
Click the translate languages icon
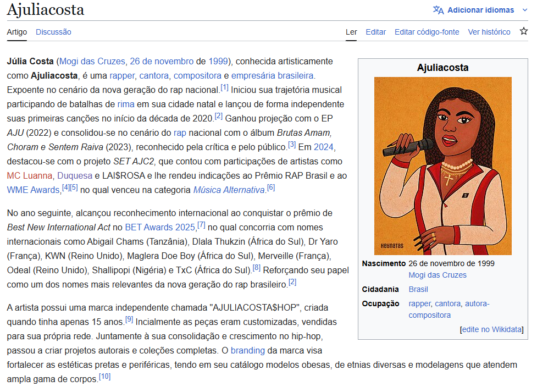pos(438,10)
